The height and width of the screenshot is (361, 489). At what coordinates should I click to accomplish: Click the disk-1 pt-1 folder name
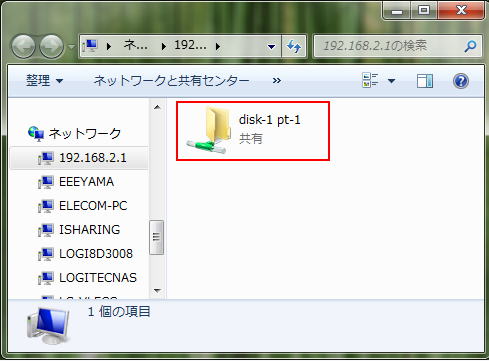tap(269, 120)
